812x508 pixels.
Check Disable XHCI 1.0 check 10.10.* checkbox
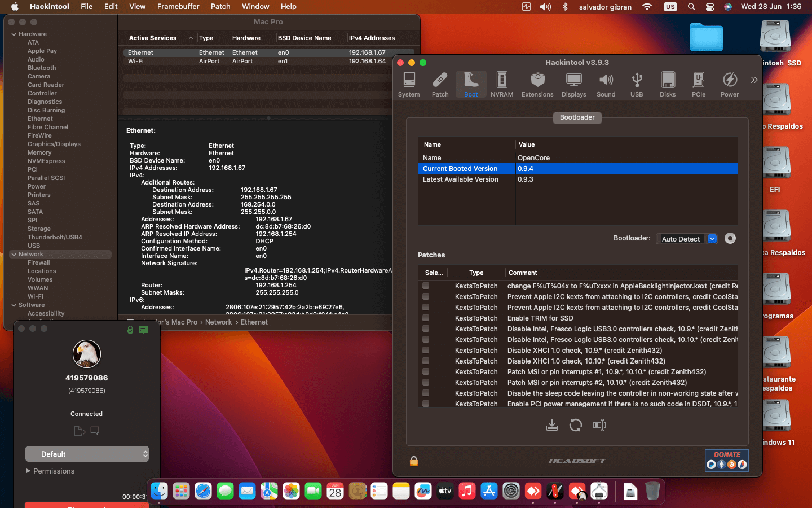pyautogui.click(x=426, y=361)
